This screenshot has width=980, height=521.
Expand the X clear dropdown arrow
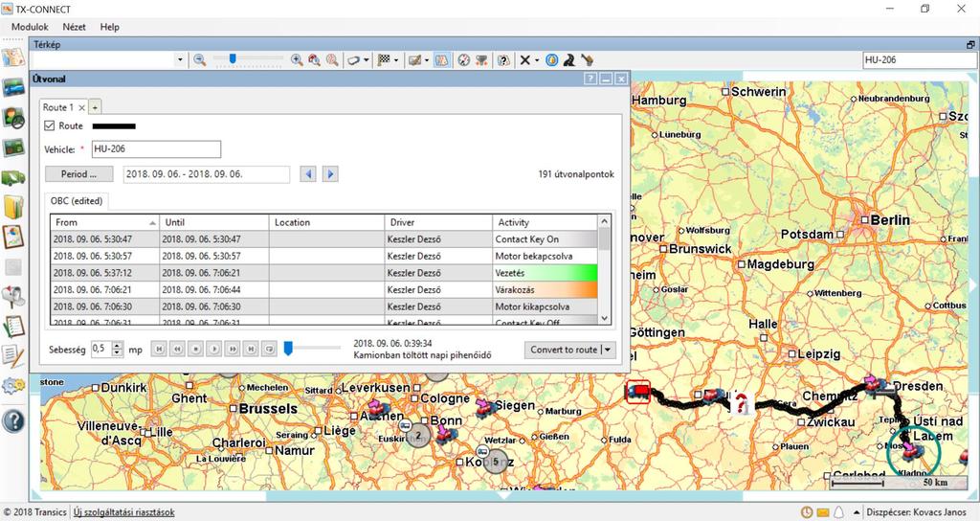538,60
